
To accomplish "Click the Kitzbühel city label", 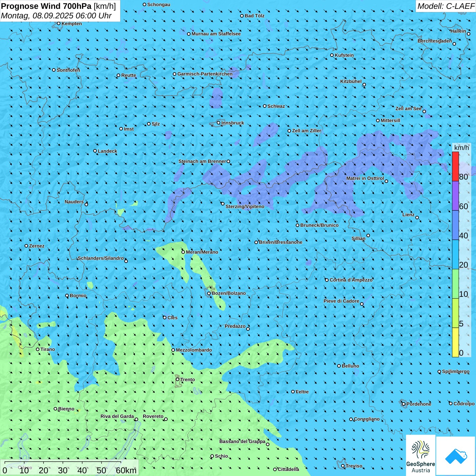I will (351, 81).
